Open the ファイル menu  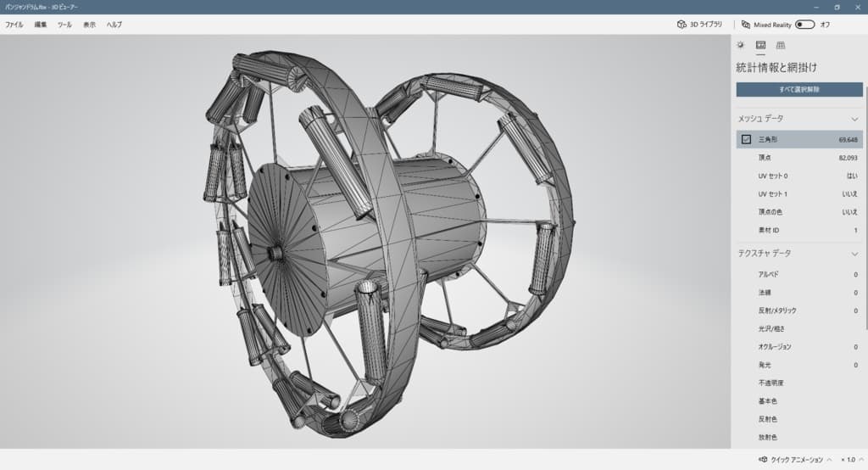coord(14,25)
